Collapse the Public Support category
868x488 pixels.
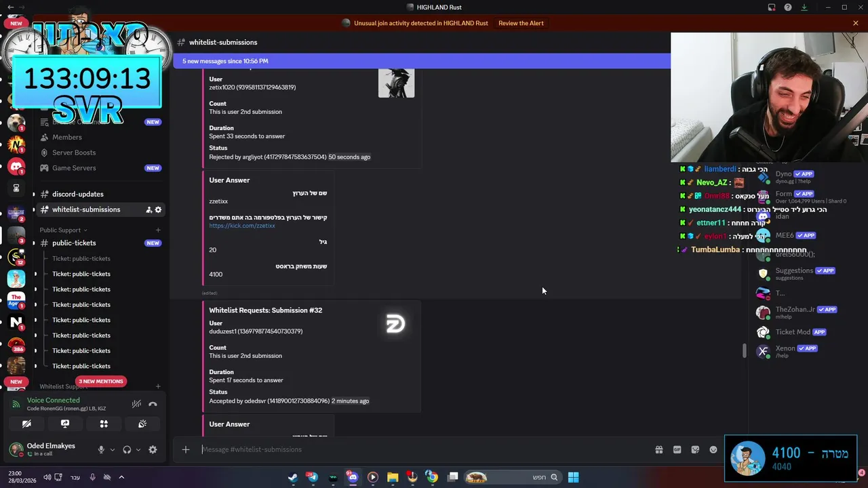point(63,230)
